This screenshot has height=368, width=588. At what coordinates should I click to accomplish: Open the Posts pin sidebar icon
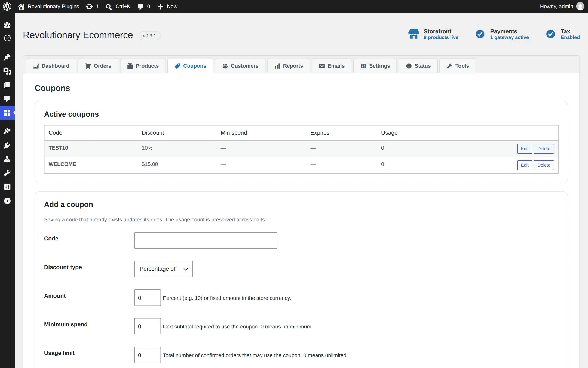pyautogui.click(x=7, y=57)
